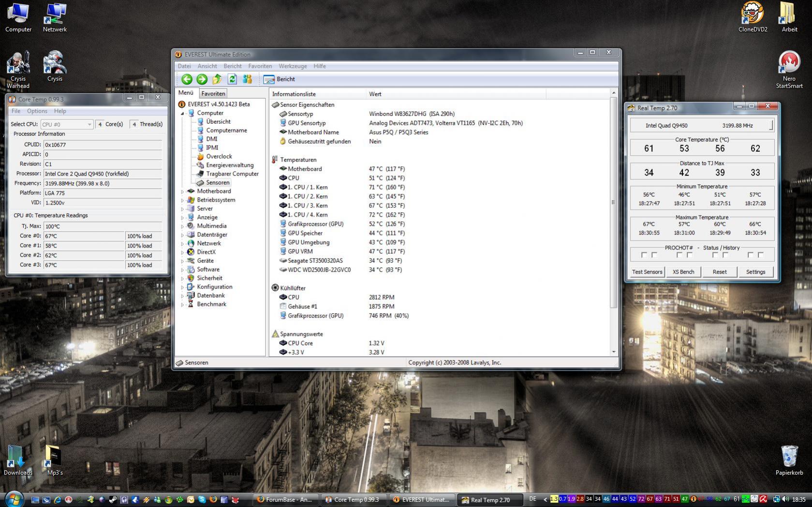This screenshot has width=812, height=507.
Task: Click the EVEREST scrollbar up arrow
Action: [613, 93]
